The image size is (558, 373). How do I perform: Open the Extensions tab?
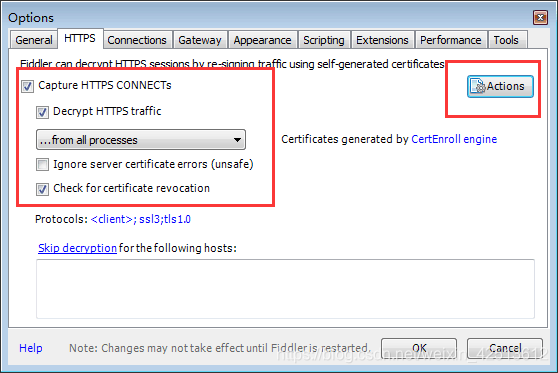pyautogui.click(x=383, y=40)
